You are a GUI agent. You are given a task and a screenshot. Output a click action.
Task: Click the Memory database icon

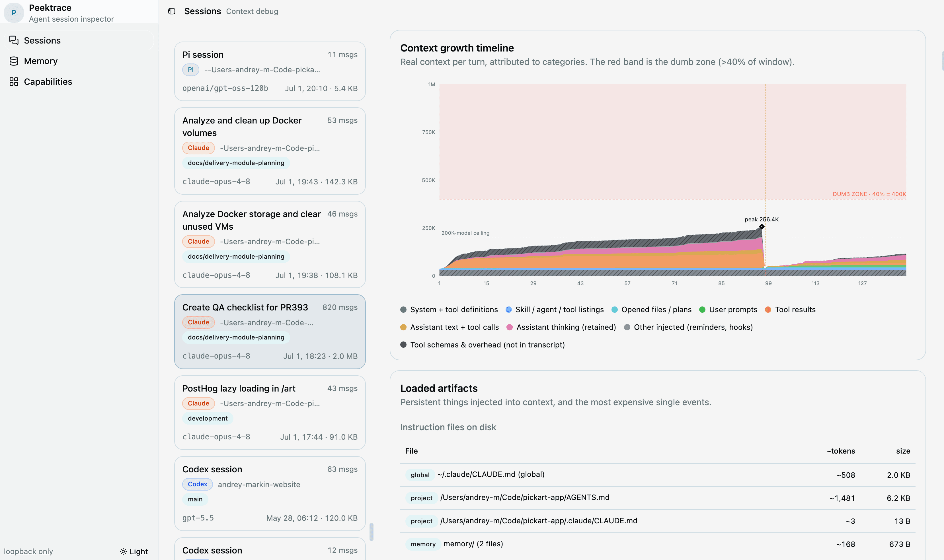coord(14,61)
